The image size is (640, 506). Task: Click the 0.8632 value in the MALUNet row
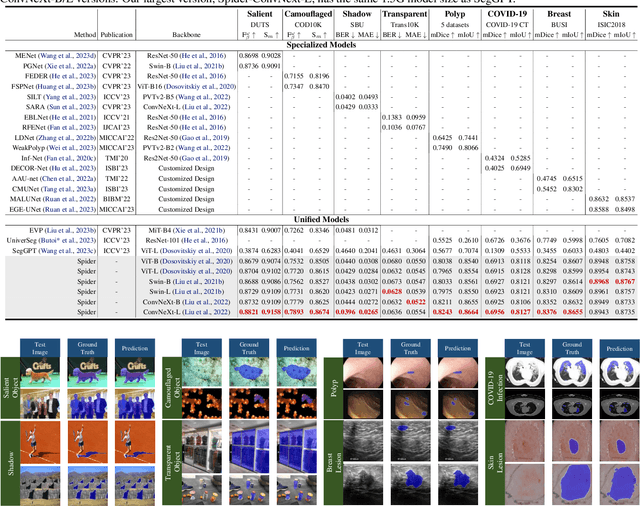(598, 199)
